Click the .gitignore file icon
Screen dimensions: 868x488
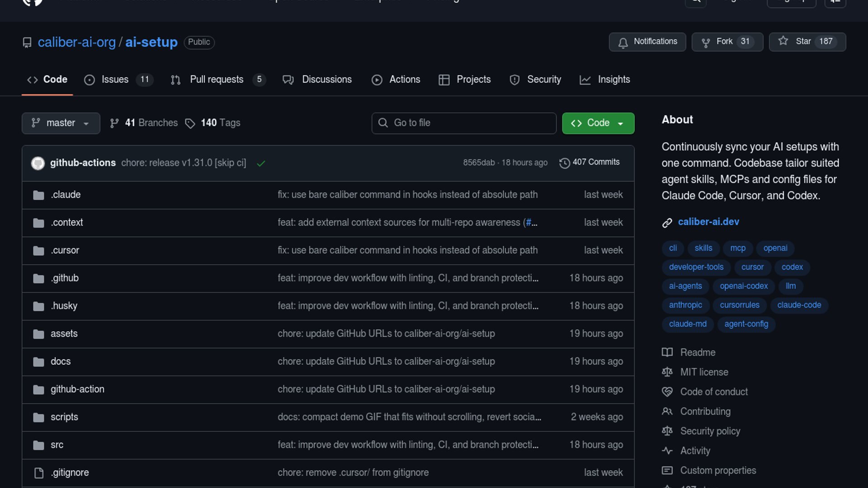pyautogui.click(x=39, y=473)
